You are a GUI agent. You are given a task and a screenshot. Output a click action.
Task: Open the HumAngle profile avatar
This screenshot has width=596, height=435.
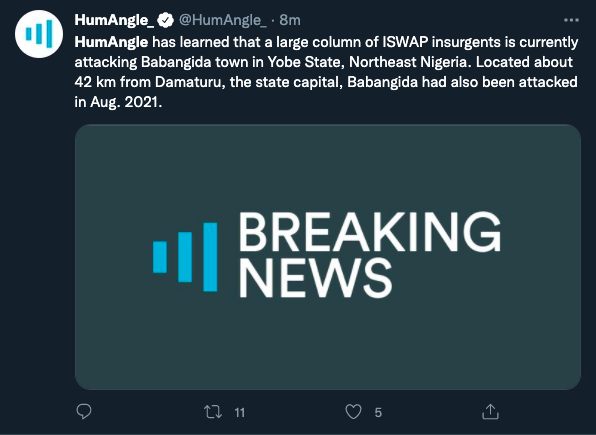pos(39,34)
